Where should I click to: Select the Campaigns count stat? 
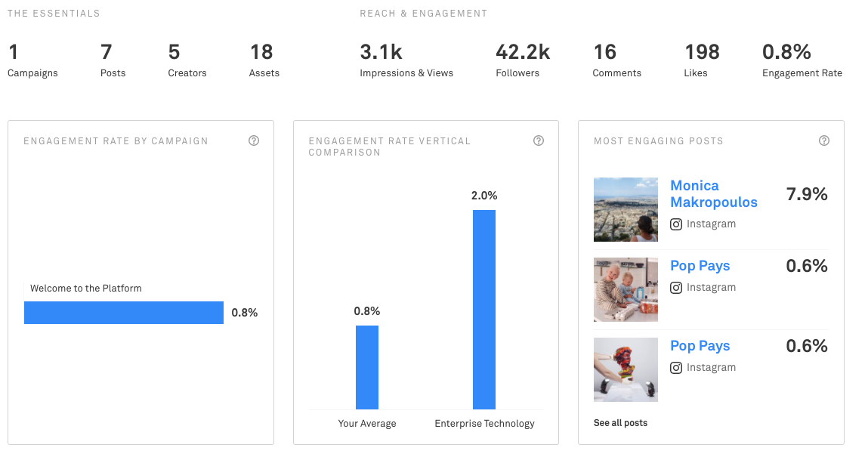click(32, 60)
